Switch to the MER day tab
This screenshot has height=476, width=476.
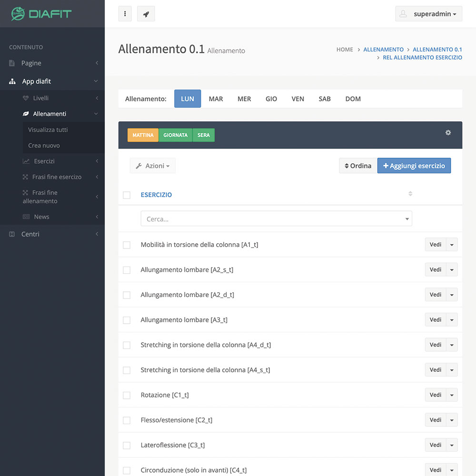pyautogui.click(x=244, y=99)
